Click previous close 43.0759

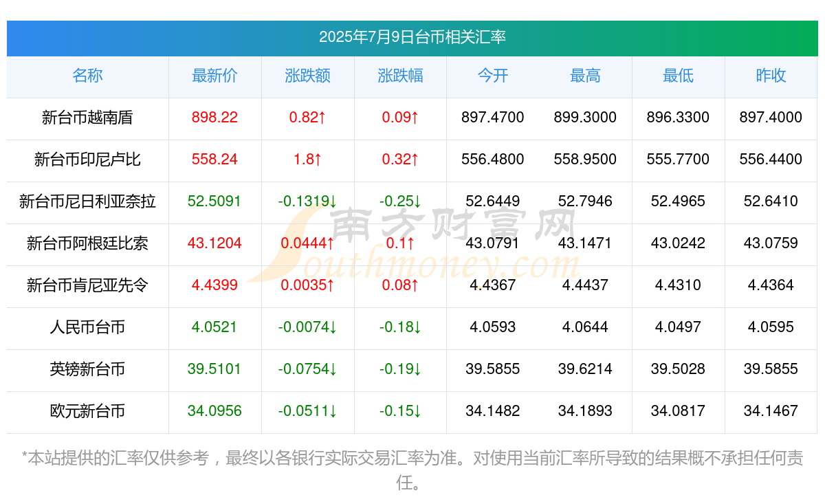[771, 243]
